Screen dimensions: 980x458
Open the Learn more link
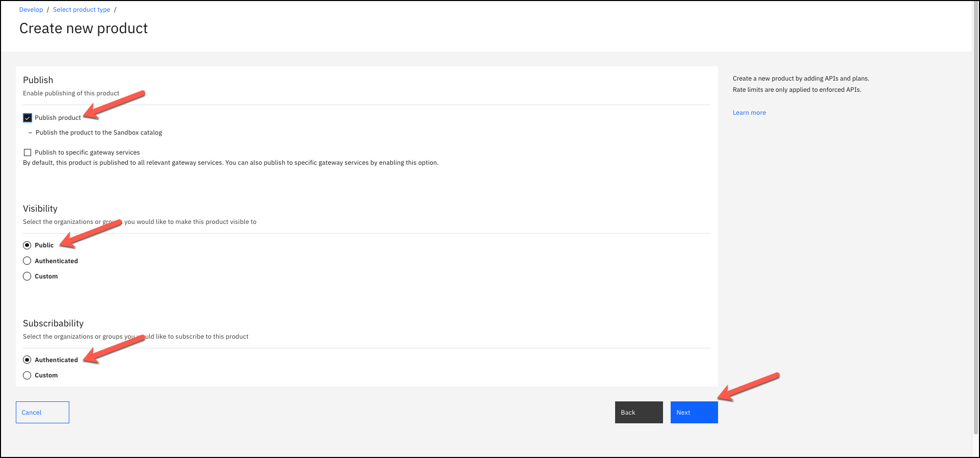click(749, 113)
